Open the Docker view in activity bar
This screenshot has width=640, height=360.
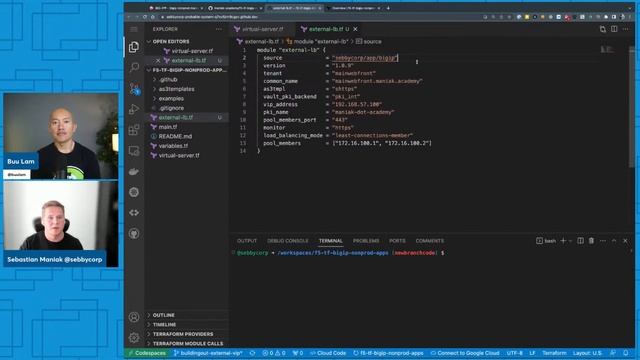pos(134,171)
